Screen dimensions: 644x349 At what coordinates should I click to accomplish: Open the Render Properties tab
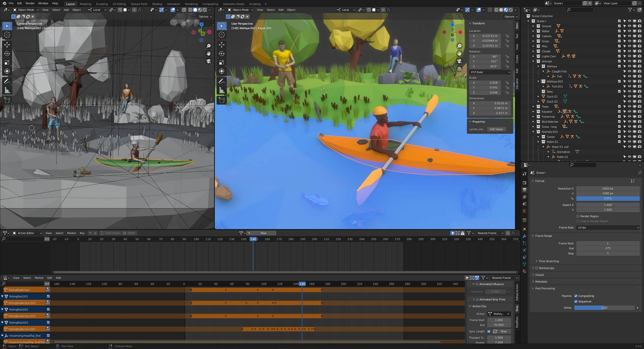pyautogui.click(x=525, y=183)
